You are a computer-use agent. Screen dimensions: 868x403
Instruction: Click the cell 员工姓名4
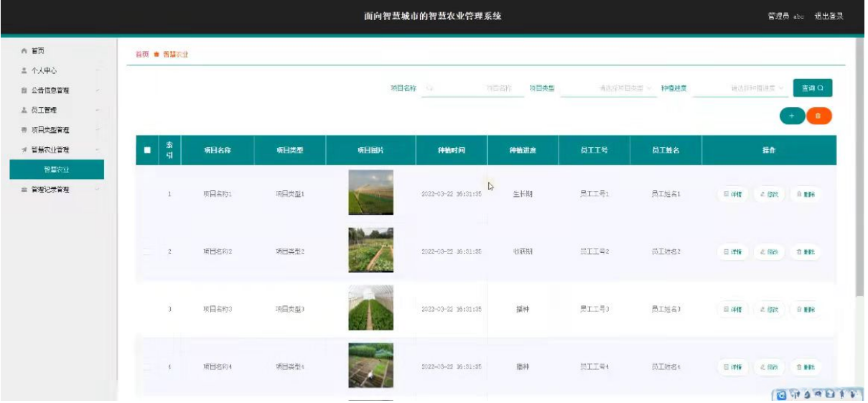666,366
